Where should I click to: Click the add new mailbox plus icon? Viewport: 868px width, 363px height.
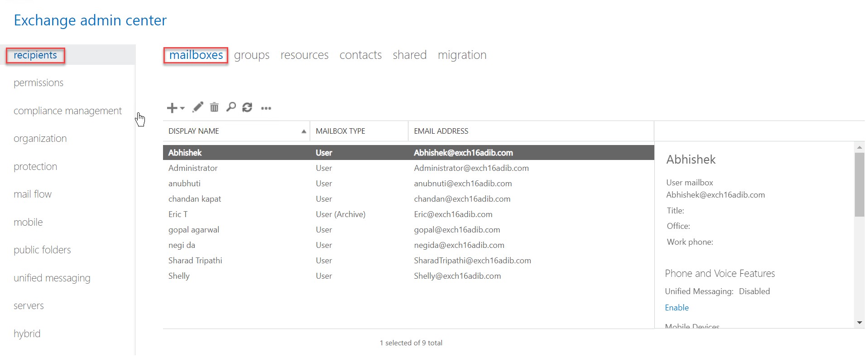[x=172, y=108]
